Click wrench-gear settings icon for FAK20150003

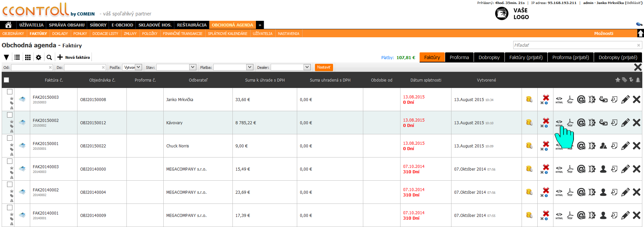pyautogui.click(x=592, y=100)
